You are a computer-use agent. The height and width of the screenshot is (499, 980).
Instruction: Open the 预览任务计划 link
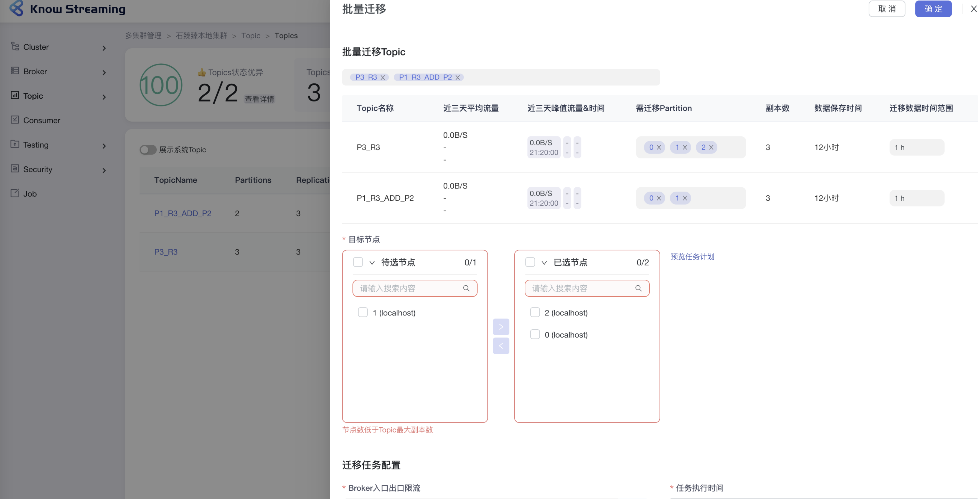tap(692, 257)
